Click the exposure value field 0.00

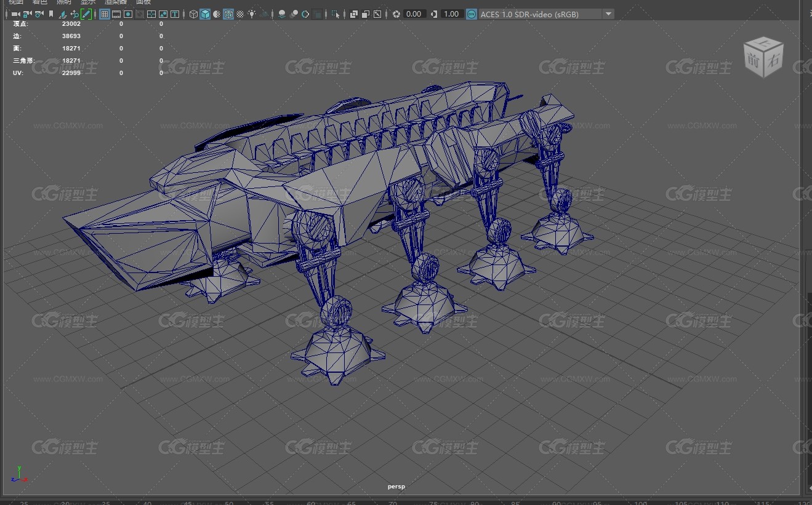tap(414, 14)
